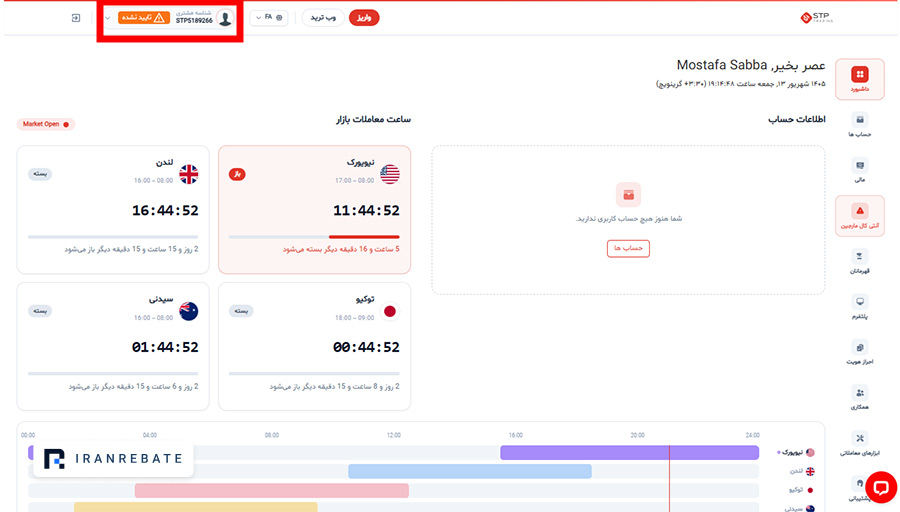Open Anti Margin Call (آنتی کال مارجین) icon
The image size is (900, 512).
(x=859, y=216)
